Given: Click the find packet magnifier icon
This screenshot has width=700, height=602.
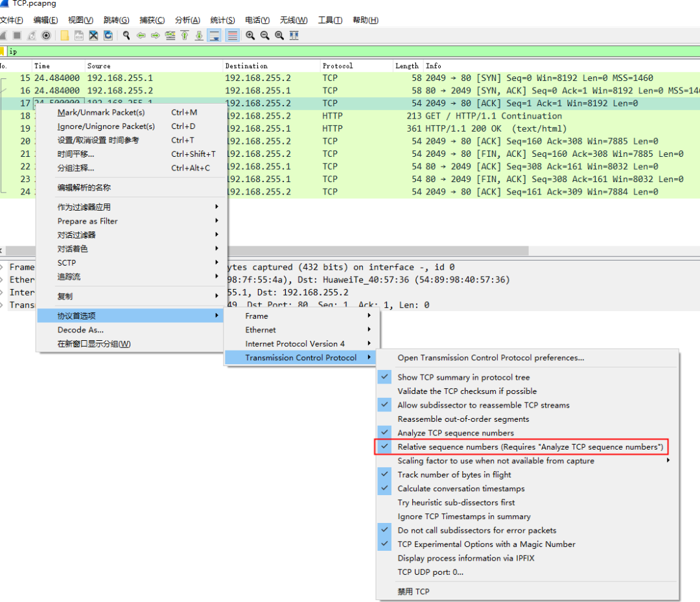Looking at the screenshot, I should (x=126, y=35).
